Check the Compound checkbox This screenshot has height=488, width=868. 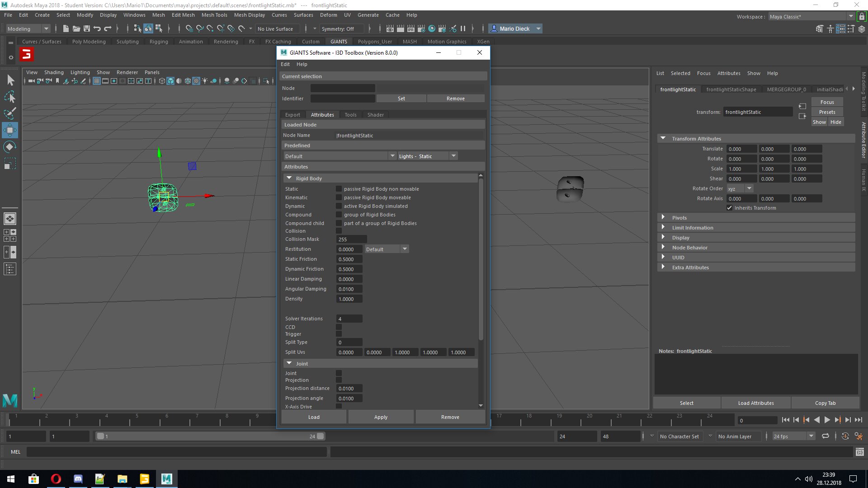coord(339,215)
